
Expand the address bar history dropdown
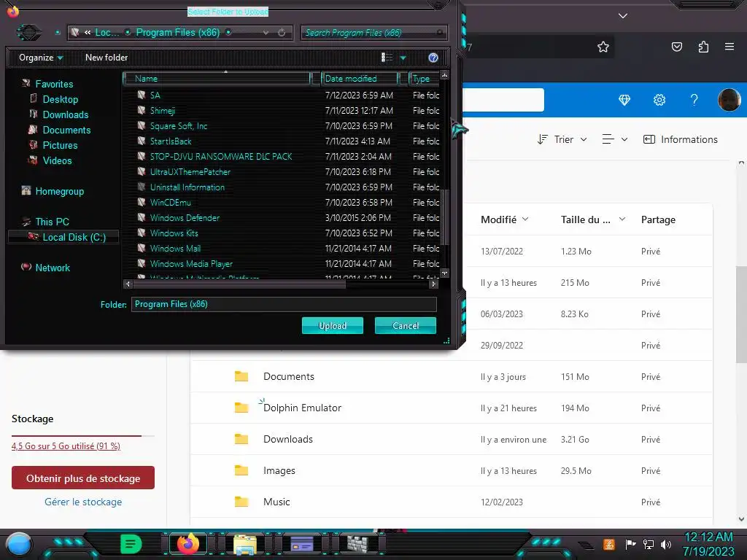click(x=266, y=33)
